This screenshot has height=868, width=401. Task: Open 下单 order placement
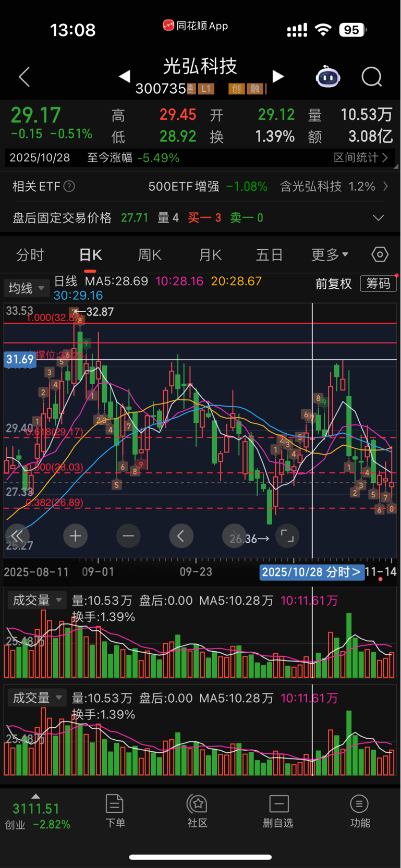115,811
